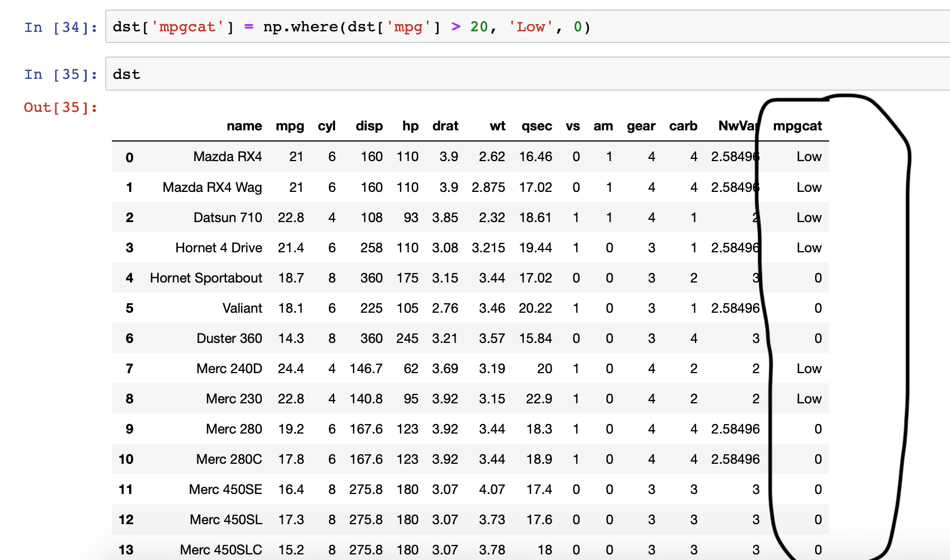The image size is (950, 560).
Task: Click the 'Datsun 710' name cell
Action: tap(228, 218)
